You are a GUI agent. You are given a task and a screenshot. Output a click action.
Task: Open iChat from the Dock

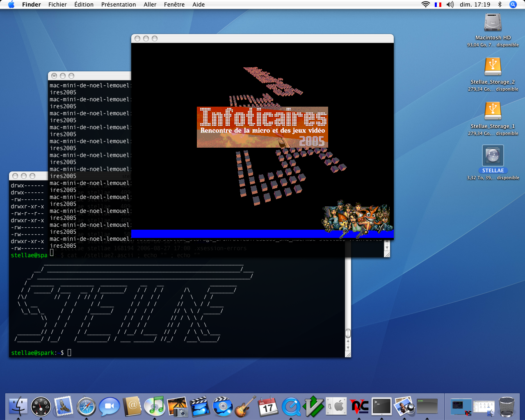[109, 407]
